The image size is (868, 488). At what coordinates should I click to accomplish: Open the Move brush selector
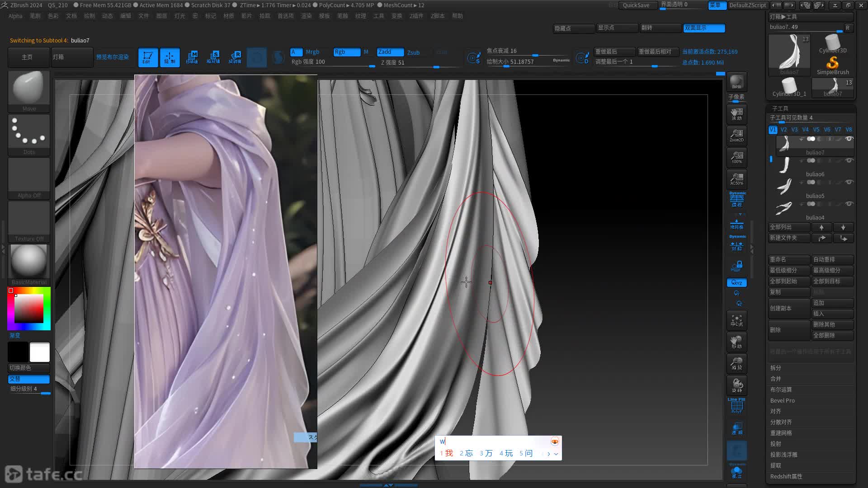tap(29, 92)
